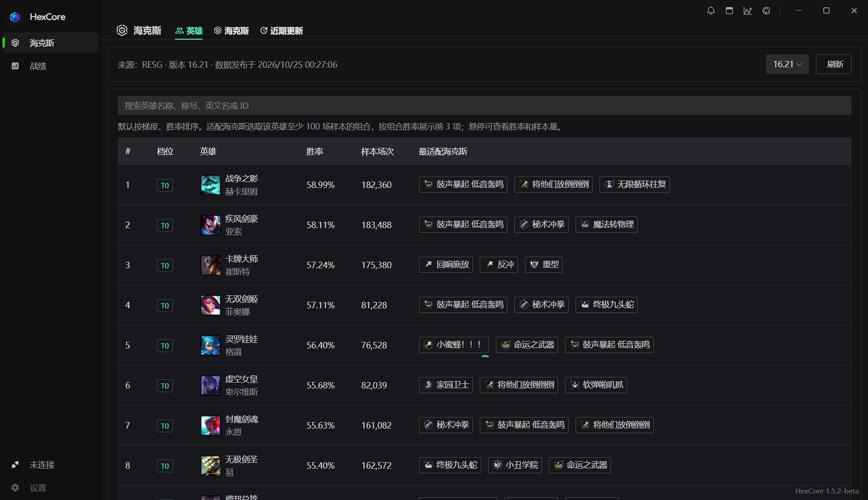Open the theme palette icon
Screen dimensions: 868x500
coord(766,11)
